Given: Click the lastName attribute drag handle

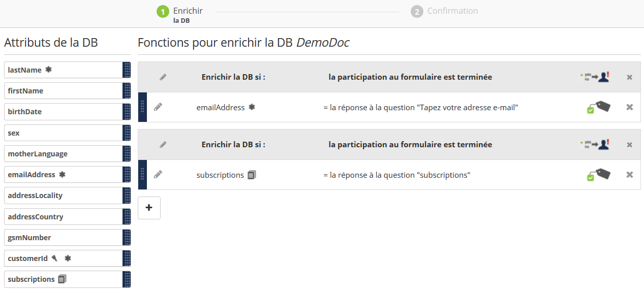Looking at the screenshot, I should pos(127,70).
